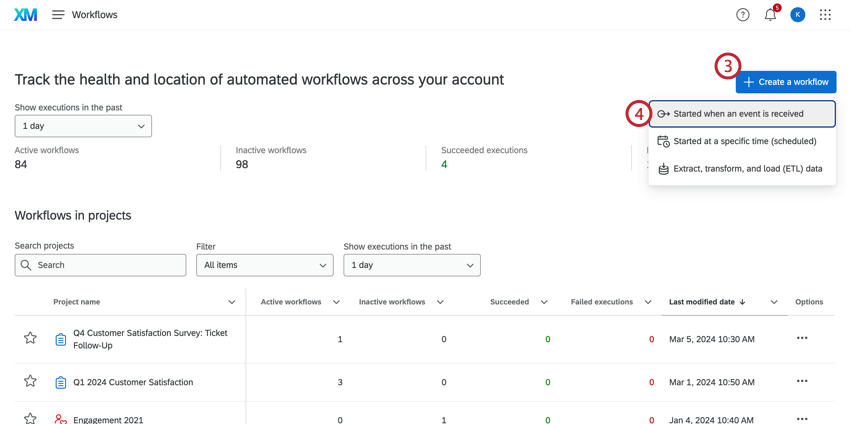Star the Q1 2024 Customer Satisfaction project
The height and width of the screenshot is (424, 852).
[x=30, y=382]
